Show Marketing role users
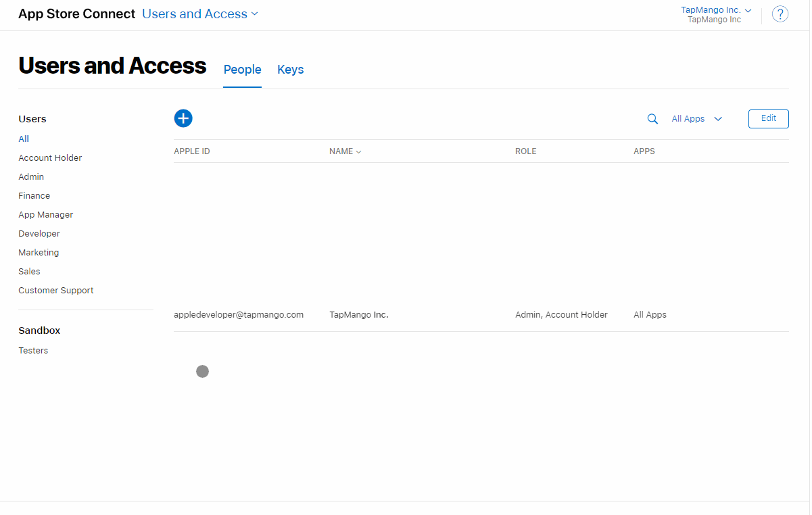Viewport: 812px width, 515px height. tap(39, 253)
